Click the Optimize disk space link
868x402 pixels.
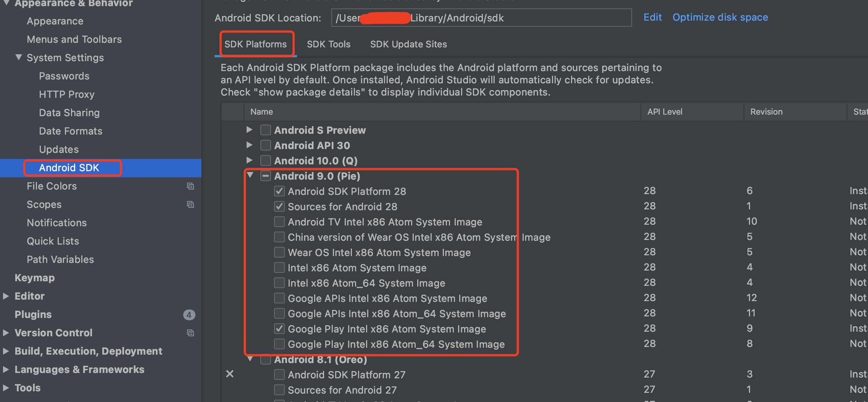[x=720, y=17]
